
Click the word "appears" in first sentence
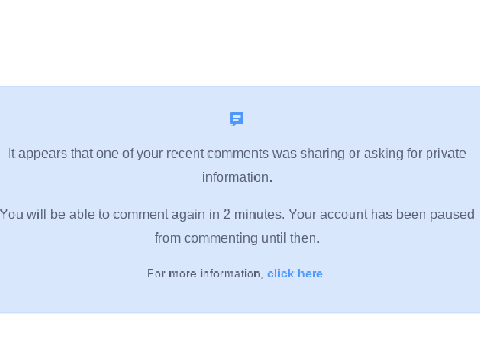42,154
